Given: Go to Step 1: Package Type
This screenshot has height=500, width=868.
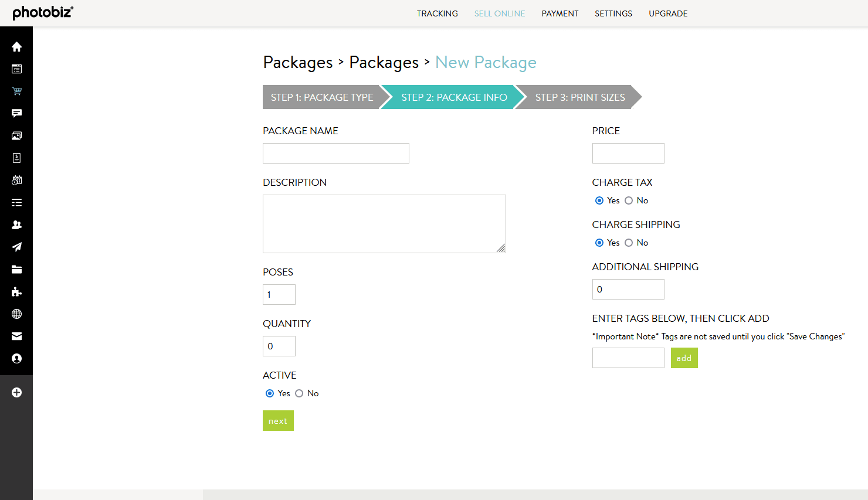Looking at the screenshot, I should (322, 97).
